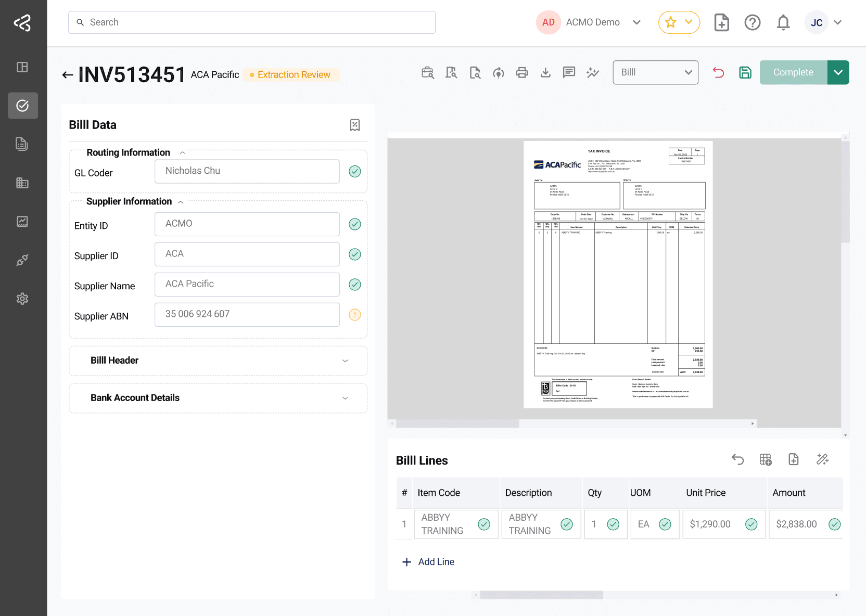The height and width of the screenshot is (616, 866).
Task: Open the reports chart icon in sidebar
Action: [22, 221]
